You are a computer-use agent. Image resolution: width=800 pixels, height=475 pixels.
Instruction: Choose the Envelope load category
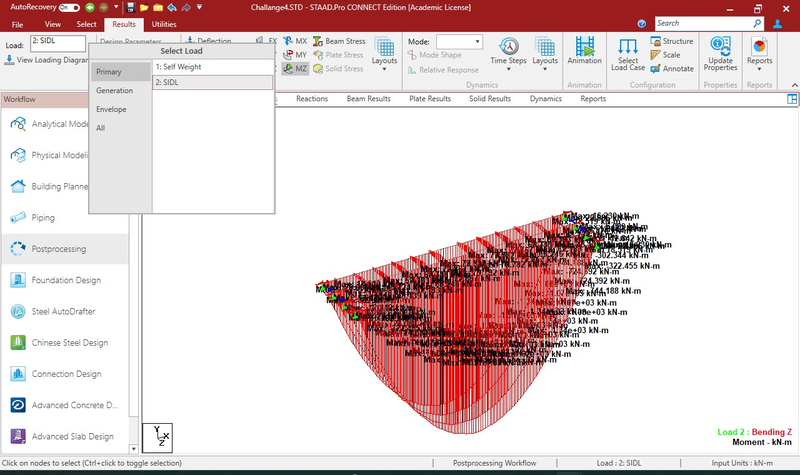(111, 109)
